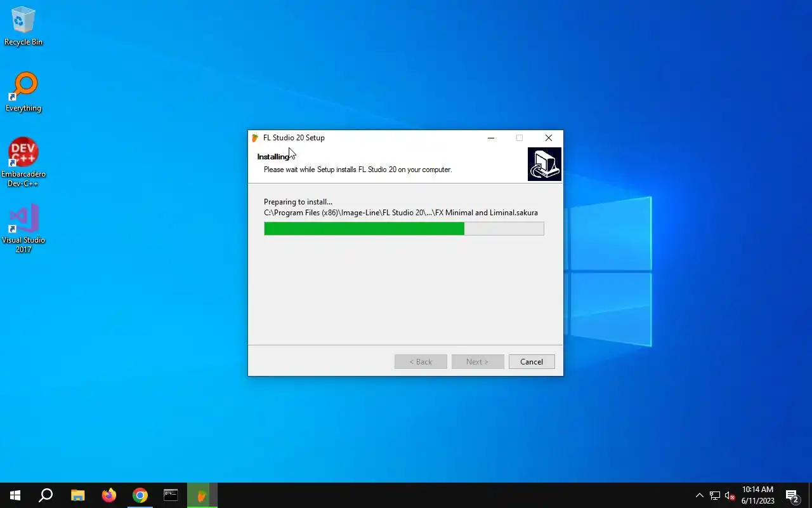This screenshot has width=812, height=508.
Task: Open the Command Prompt taskbar icon
Action: coord(171,495)
